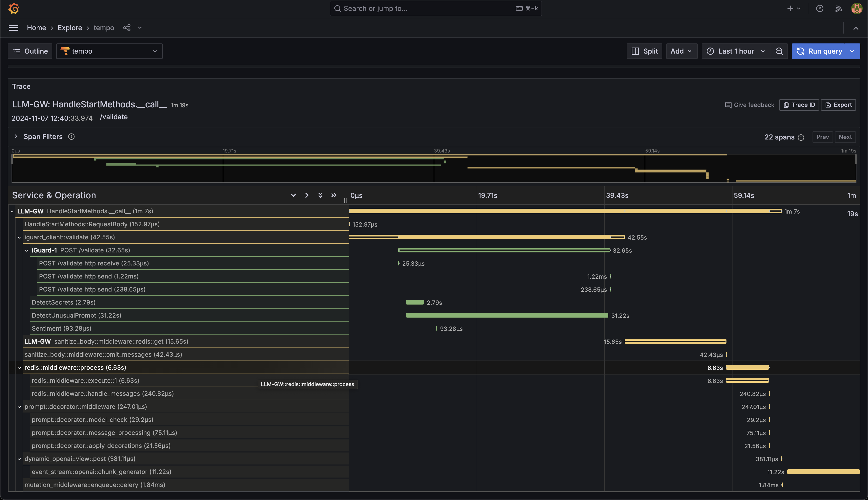The width and height of the screenshot is (868, 500).
Task: Click the Run query button
Action: click(820, 51)
